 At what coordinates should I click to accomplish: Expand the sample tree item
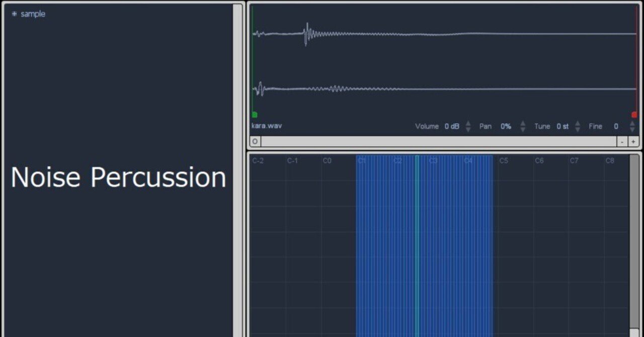pyautogui.click(x=14, y=14)
